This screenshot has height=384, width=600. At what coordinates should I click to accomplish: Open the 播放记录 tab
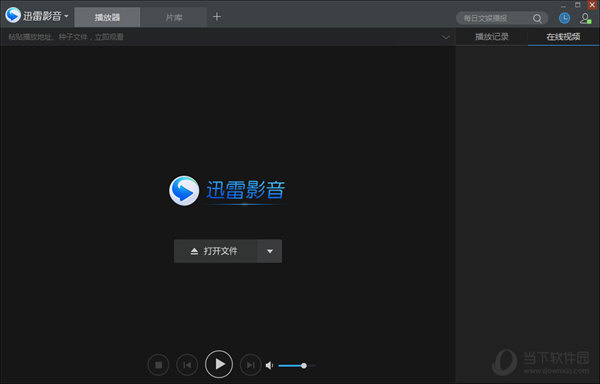pyautogui.click(x=492, y=37)
